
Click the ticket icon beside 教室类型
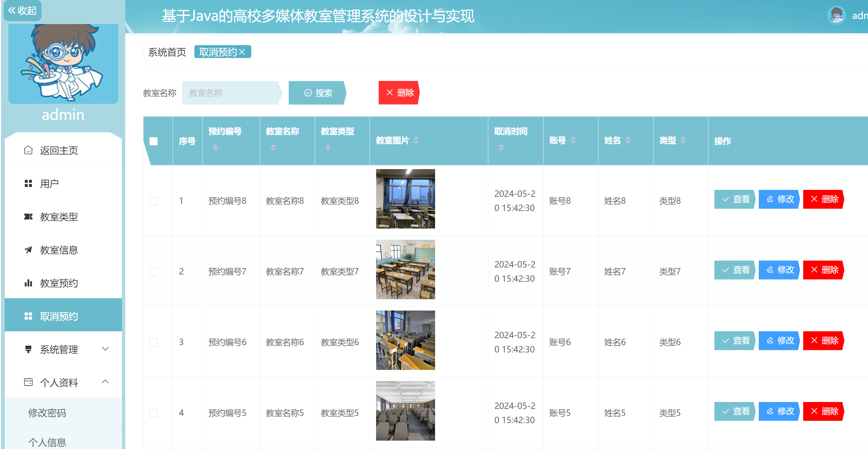point(28,216)
